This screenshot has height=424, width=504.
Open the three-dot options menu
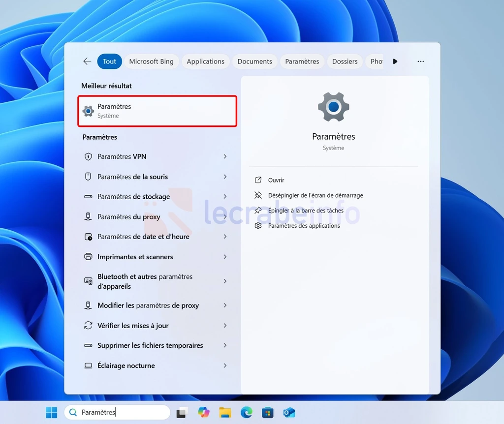point(420,61)
